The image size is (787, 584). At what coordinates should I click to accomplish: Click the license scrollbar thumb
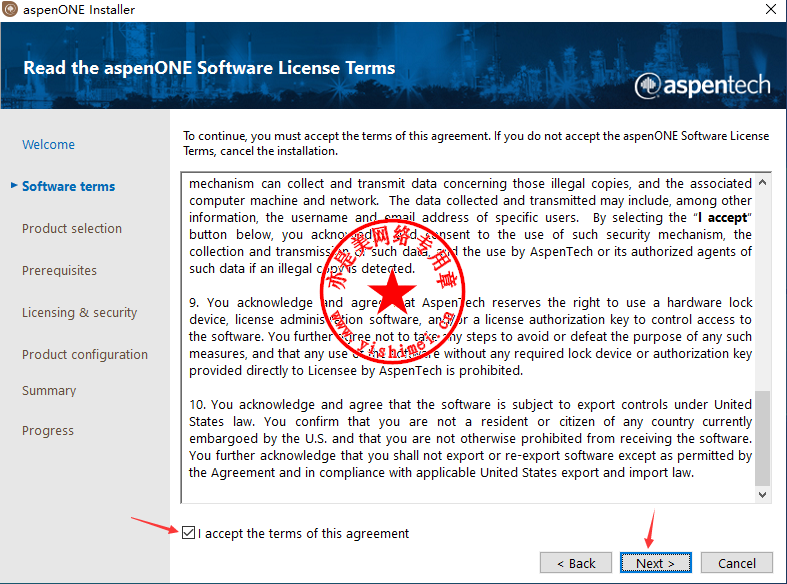click(762, 438)
